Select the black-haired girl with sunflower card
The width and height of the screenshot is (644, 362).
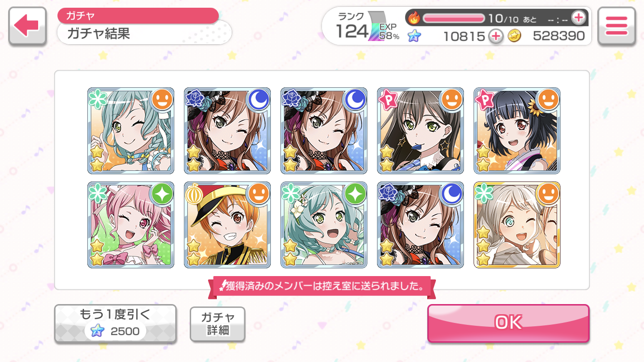517,131
